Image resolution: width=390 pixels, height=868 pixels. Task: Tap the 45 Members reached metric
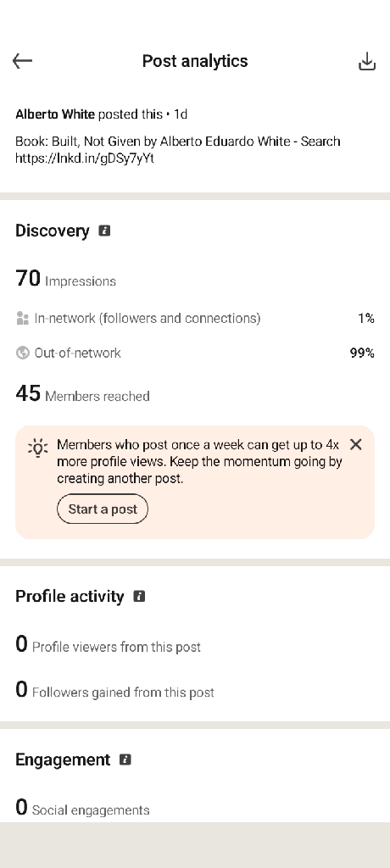point(82,393)
